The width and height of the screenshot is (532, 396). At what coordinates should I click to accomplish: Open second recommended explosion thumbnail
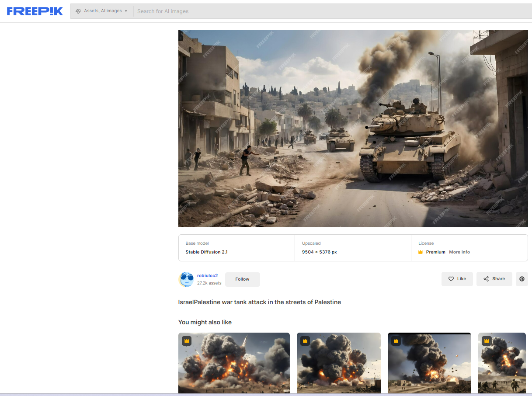click(339, 363)
